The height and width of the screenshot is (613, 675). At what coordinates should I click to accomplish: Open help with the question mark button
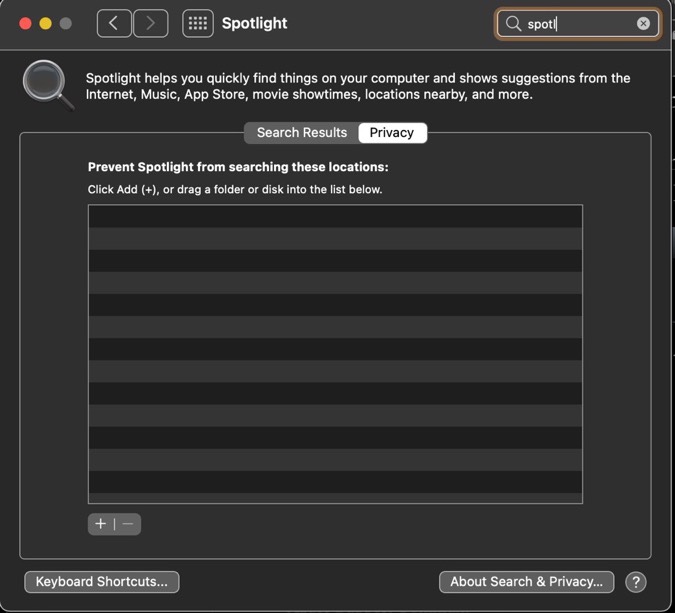coord(636,582)
